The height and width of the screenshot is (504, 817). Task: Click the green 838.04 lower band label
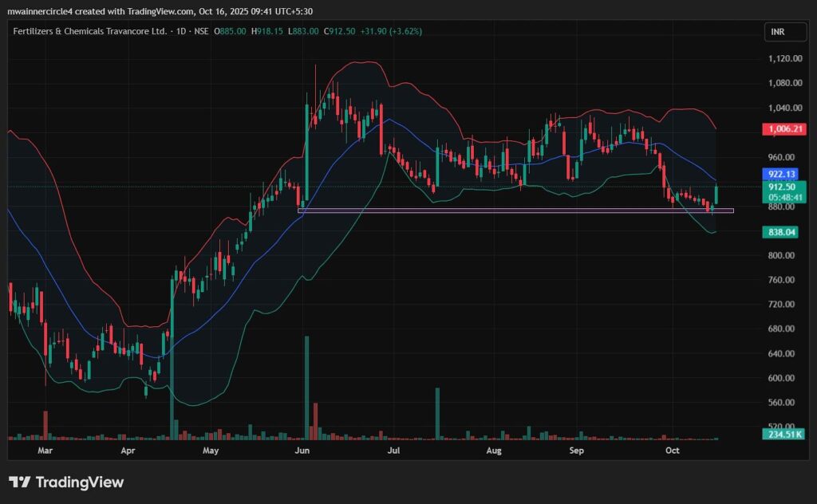(783, 232)
